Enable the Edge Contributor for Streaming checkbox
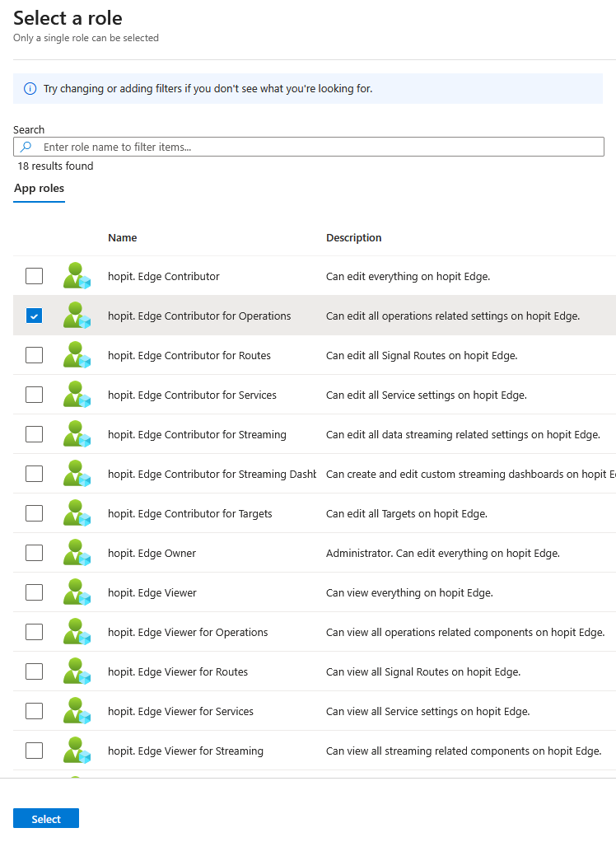This screenshot has height=842, width=616. click(35, 434)
